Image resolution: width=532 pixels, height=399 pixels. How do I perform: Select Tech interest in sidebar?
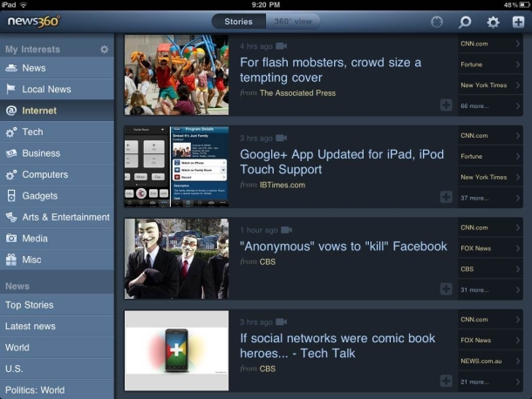(57, 132)
